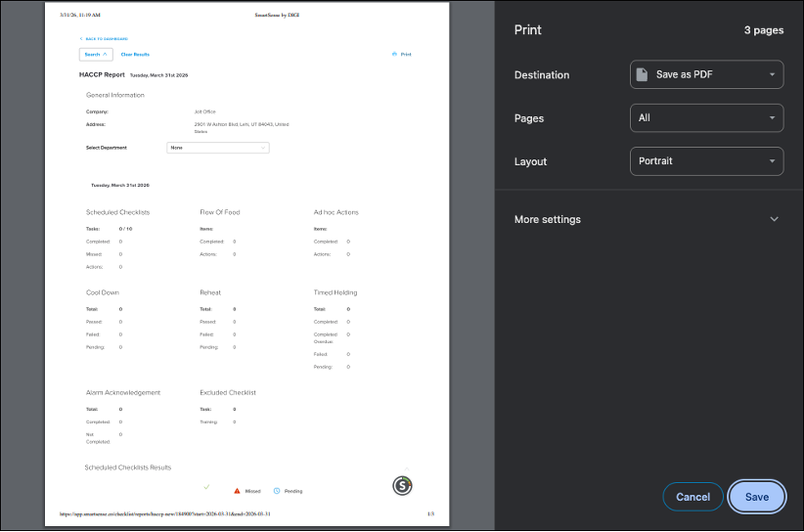The height and width of the screenshot is (532, 804).
Task: Click the Save button
Action: tap(756, 497)
